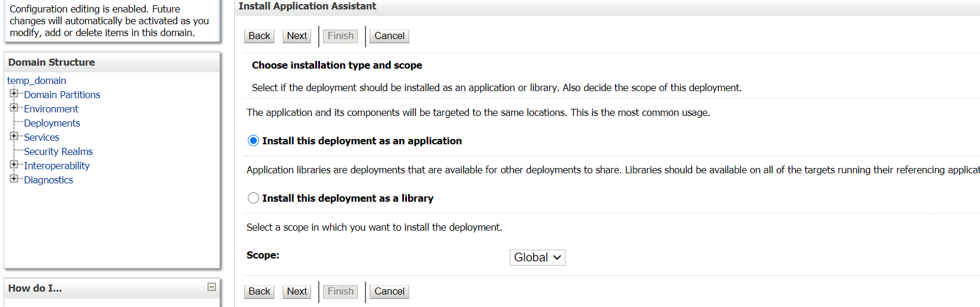This screenshot has width=980, height=307.
Task: Click the top Next button
Action: tap(297, 36)
